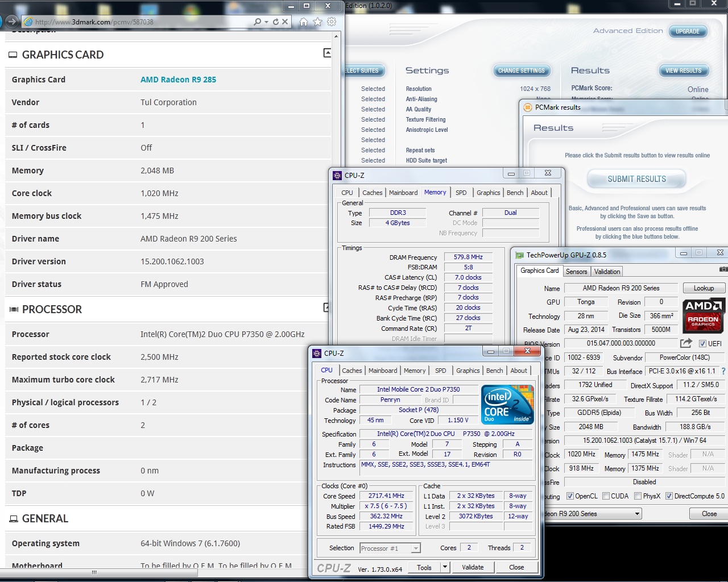Click GPU-Z title bar app icon

(x=519, y=255)
